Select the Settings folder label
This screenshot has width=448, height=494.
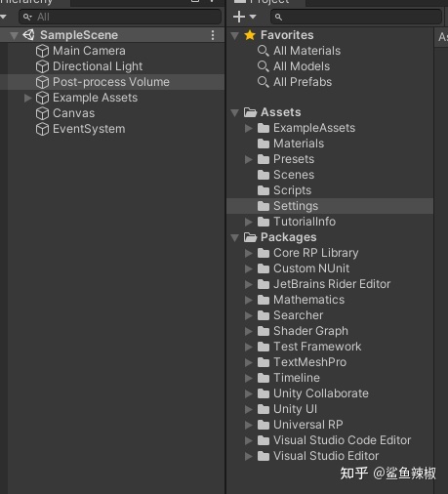[296, 206]
